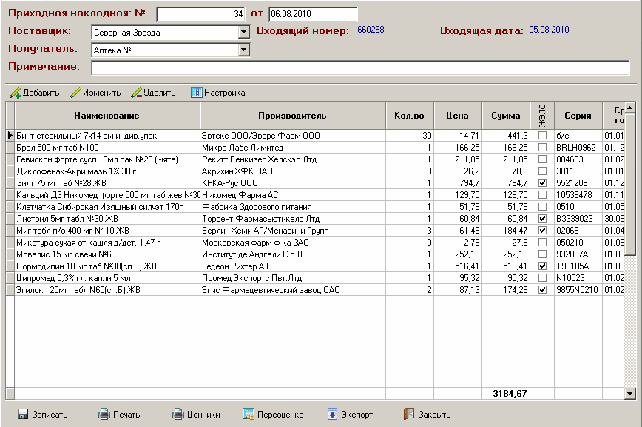
Task: Print price tags via Ценники icon
Action: coord(178,414)
